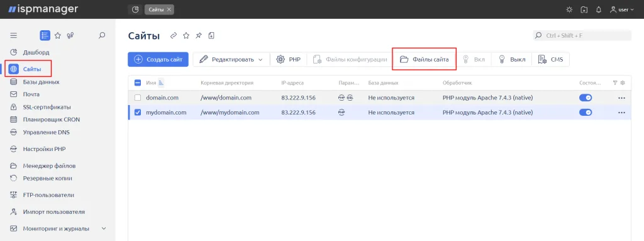Sort by Имя column icon
Image resolution: width=644 pixels, height=241 pixels.
(x=161, y=82)
